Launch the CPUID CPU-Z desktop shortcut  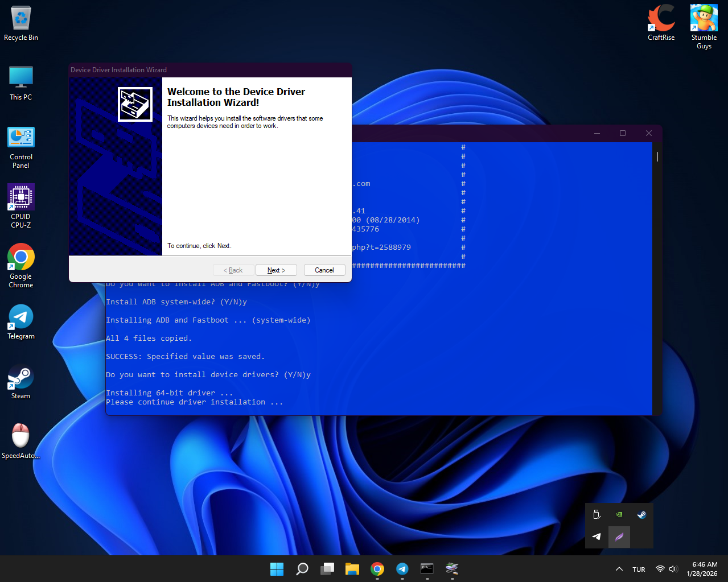(21, 206)
